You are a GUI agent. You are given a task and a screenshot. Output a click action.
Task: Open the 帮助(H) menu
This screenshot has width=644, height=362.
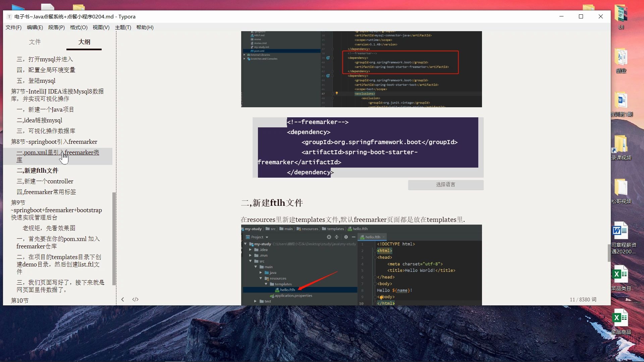[145, 27]
